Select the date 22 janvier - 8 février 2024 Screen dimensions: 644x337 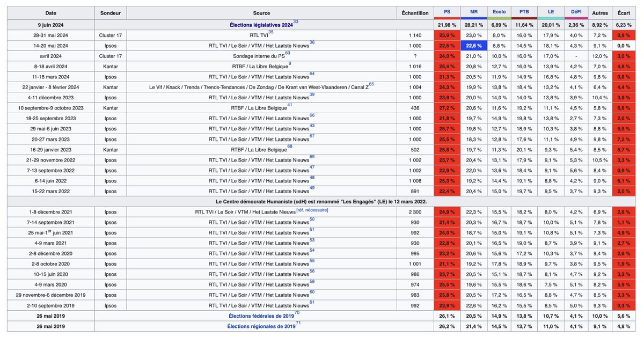tap(51, 87)
